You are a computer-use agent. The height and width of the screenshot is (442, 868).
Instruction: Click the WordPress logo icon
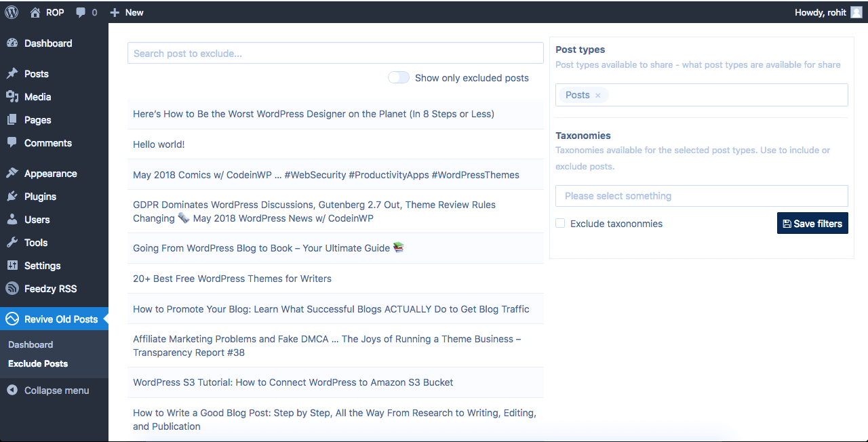pos(12,12)
